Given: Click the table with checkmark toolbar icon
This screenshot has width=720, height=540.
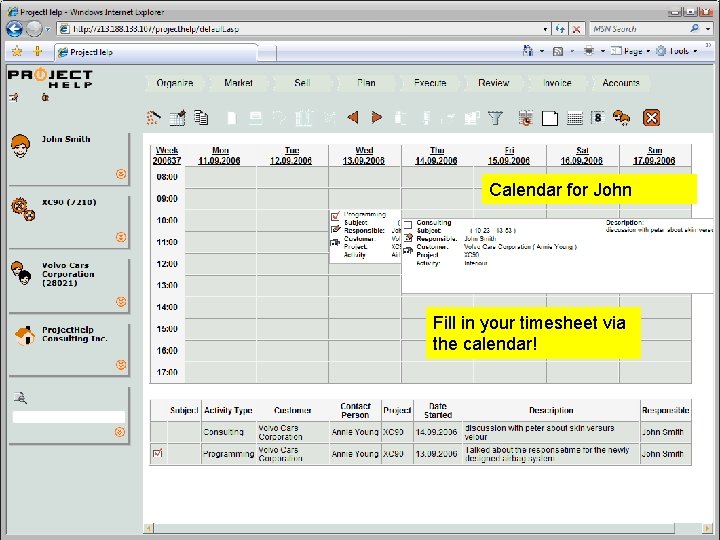Looking at the screenshot, I should coord(178,118).
